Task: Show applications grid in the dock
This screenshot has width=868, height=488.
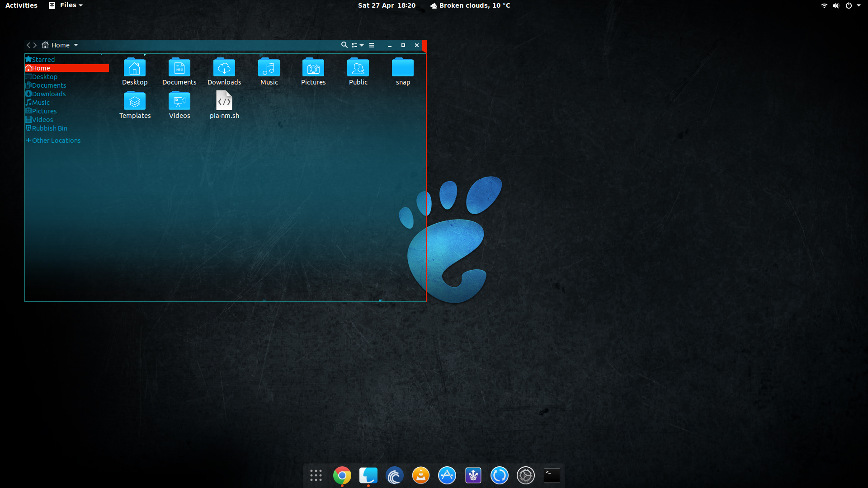Action: (316, 475)
